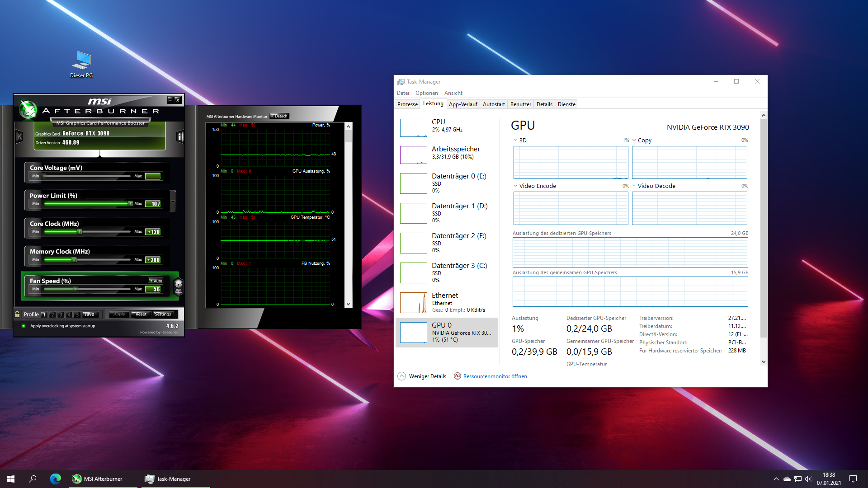868x488 pixels.
Task: Click the profile lock padlock icon
Action: (x=17, y=314)
